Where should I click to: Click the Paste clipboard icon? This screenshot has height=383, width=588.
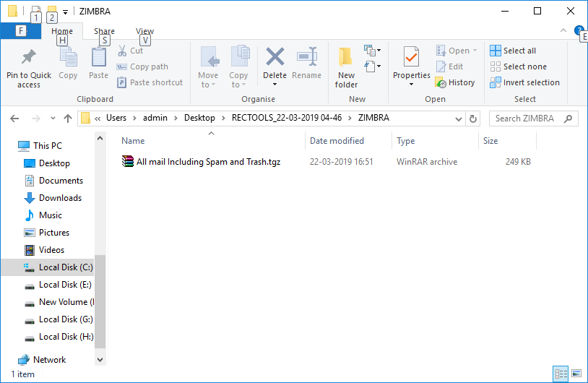pos(99,57)
